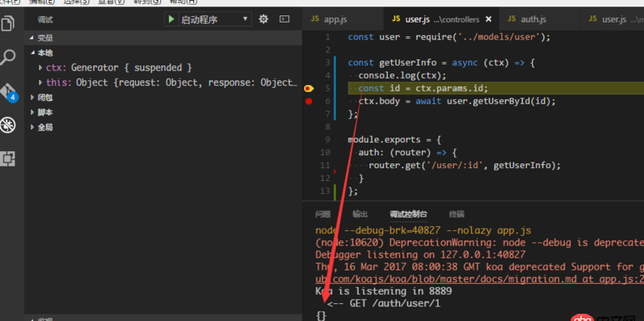The height and width of the screenshot is (321, 644).
Task: Click the 调试 debug panel title
Action: [45, 19]
